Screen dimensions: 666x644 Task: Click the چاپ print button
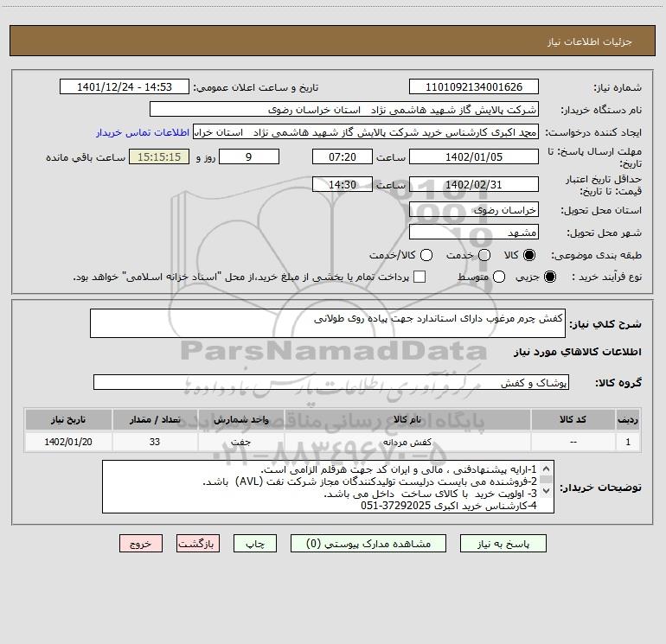click(255, 544)
